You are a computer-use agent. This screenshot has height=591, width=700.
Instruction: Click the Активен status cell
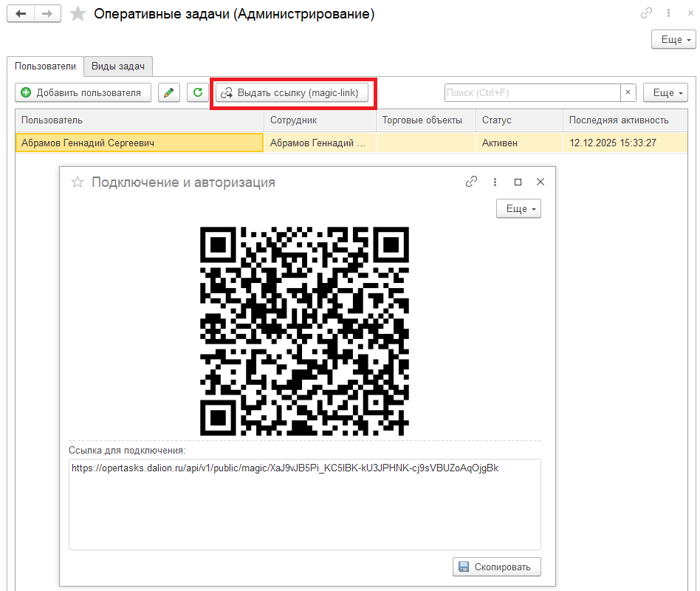tap(519, 143)
